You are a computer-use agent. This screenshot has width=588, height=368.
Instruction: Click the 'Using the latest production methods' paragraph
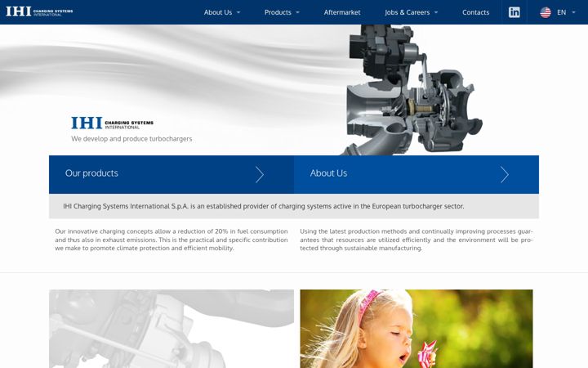(x=416, y=240)
